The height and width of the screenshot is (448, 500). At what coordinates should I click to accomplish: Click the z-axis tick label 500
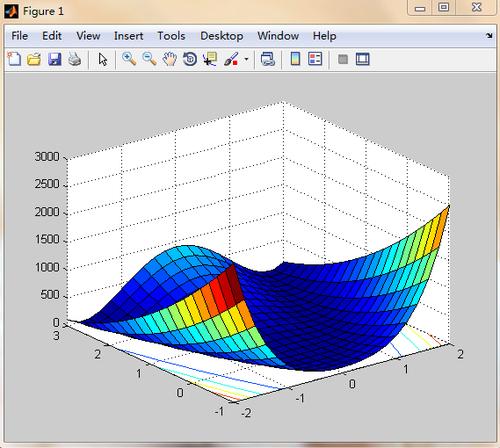[50, 295]
